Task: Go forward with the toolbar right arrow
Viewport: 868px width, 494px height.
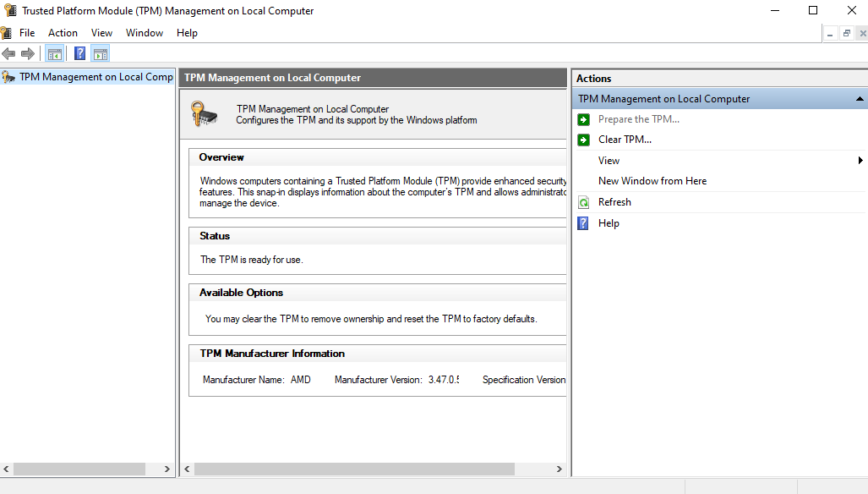Action: tap(28, 54)
